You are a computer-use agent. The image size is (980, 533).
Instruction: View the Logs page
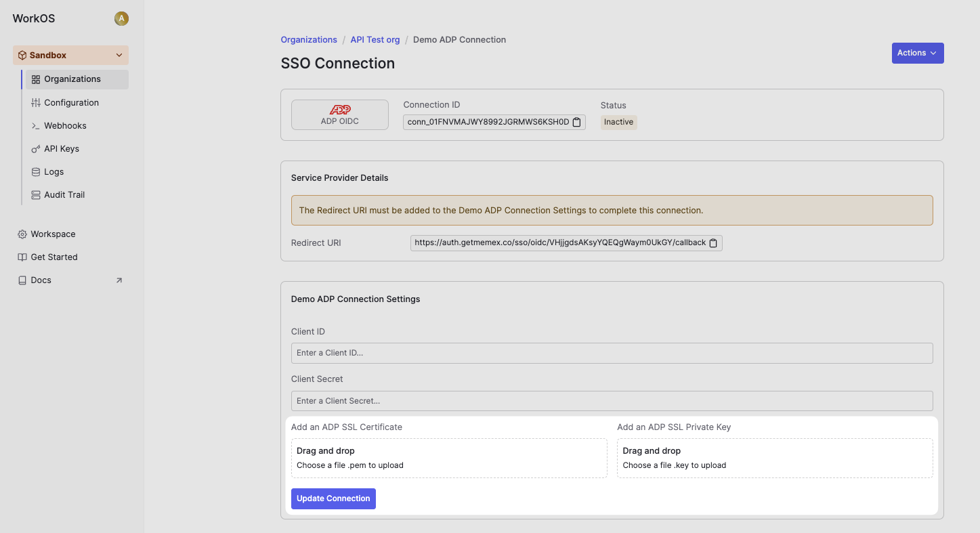(x=54, y=172)
